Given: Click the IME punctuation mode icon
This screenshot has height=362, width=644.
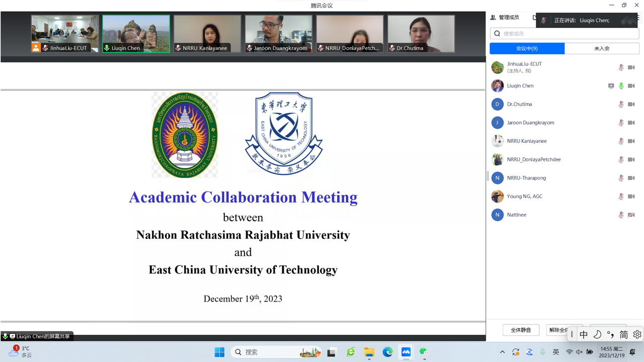Looking at the screenshot, I should (x=610, y=334).
